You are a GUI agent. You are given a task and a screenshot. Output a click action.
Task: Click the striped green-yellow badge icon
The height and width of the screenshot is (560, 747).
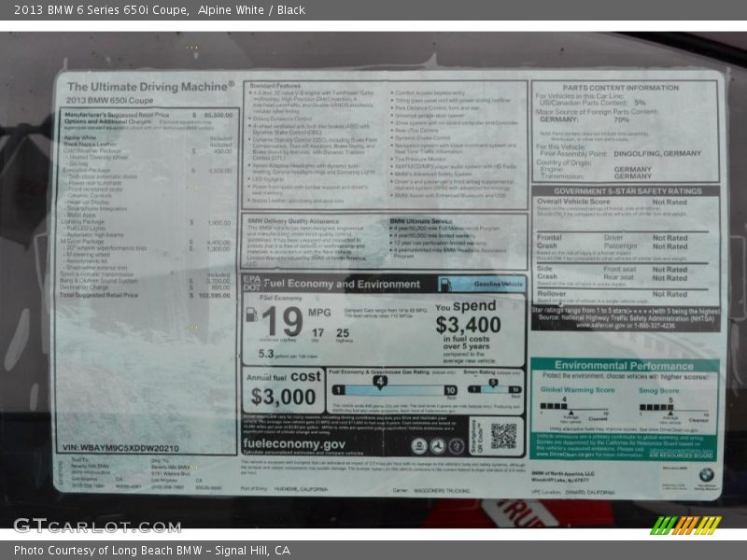[x=685, y=525]
